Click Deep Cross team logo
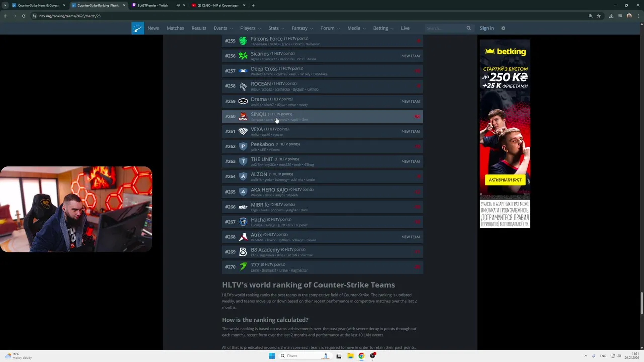 [x=243, y=71]
